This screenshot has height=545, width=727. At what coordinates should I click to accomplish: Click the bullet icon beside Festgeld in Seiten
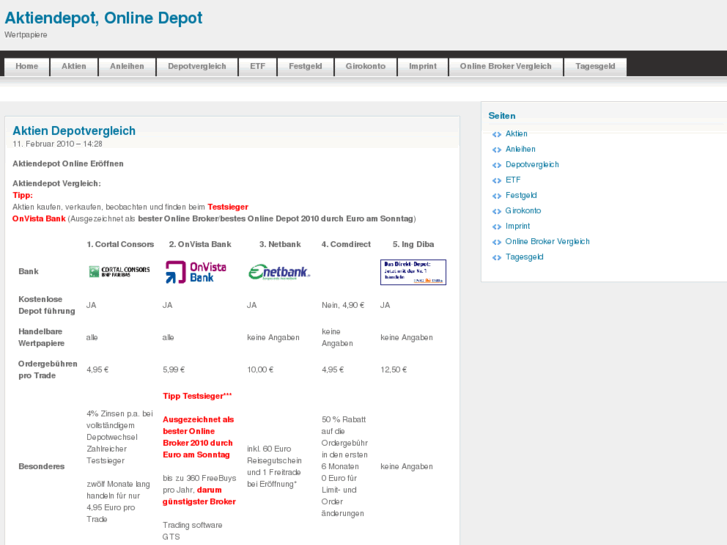point(497,196)
